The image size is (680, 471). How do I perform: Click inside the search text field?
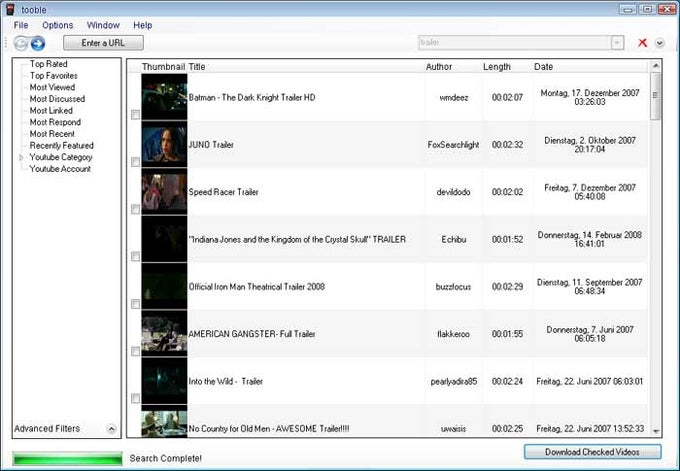(x=514, y=43)
